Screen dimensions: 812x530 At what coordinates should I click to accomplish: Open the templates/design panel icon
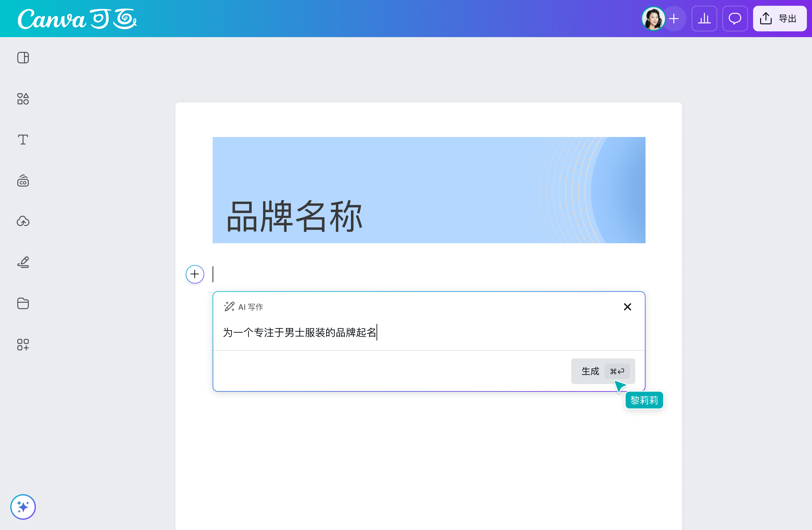tap(23, 58)
